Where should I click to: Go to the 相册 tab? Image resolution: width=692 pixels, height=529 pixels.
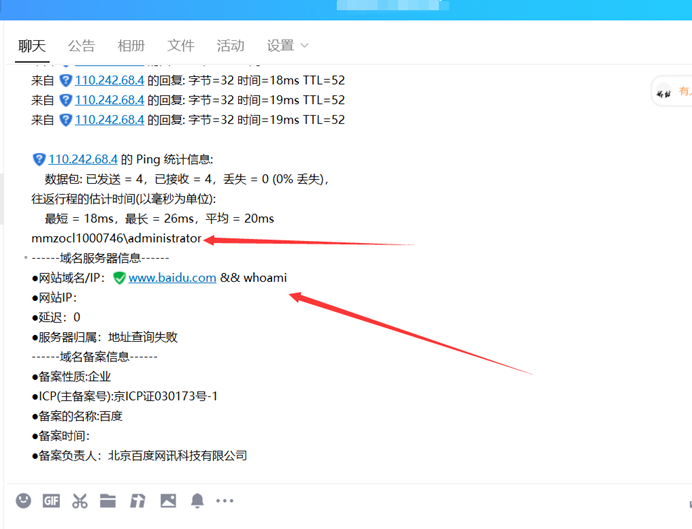(131, 46)
